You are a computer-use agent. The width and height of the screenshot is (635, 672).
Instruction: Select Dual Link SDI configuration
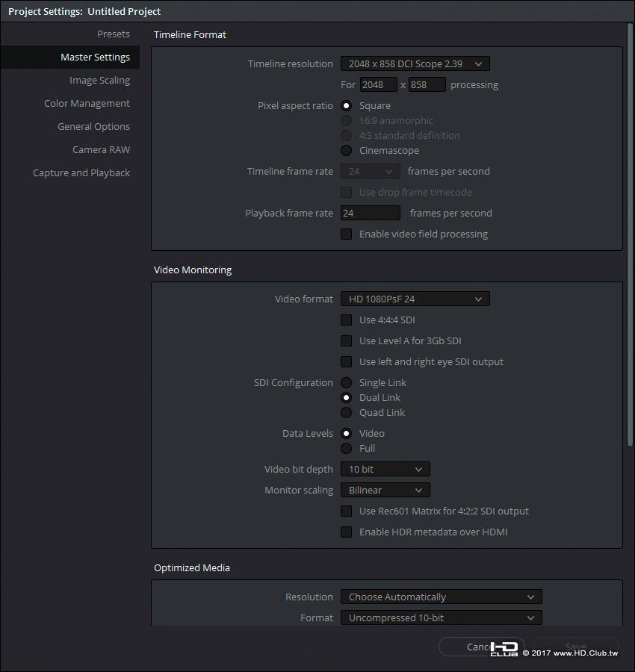tap(346, 398)
